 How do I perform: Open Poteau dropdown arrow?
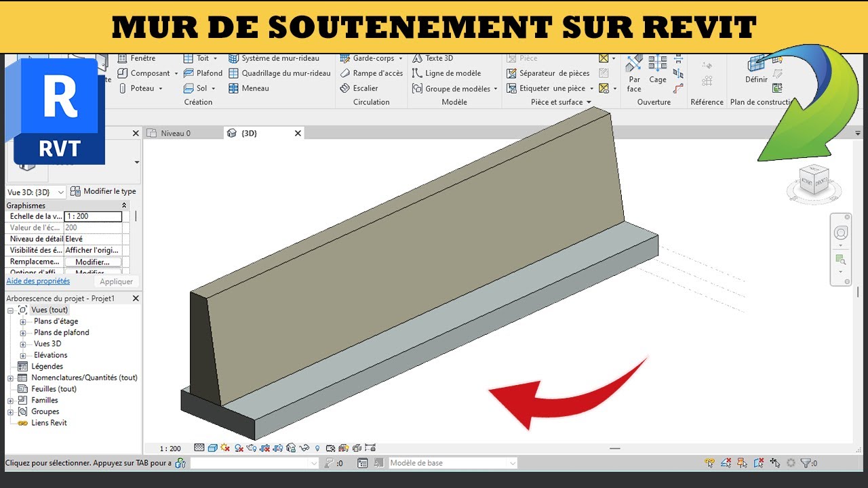pyautogui.click(x=161, y=89)
